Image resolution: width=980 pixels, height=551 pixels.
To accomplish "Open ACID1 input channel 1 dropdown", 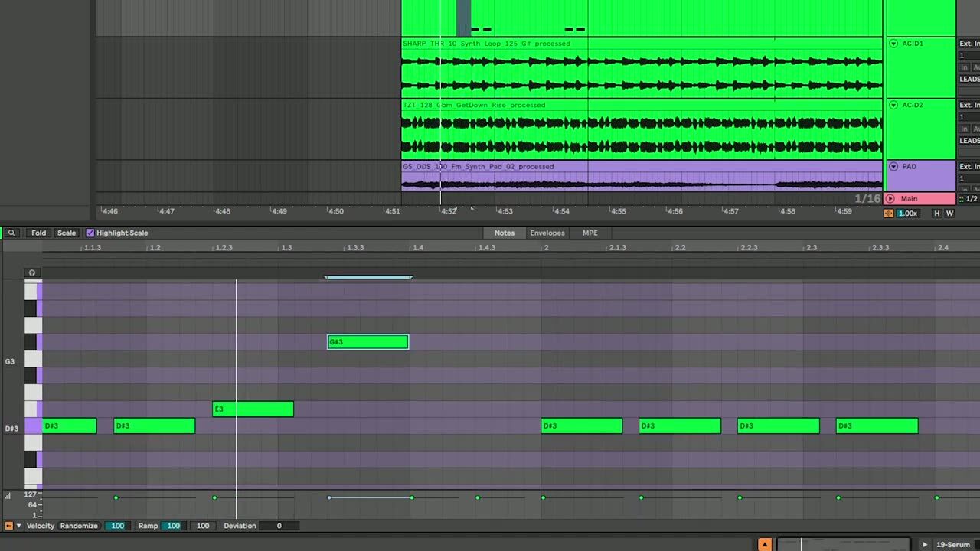I will (x=969, y=55).
